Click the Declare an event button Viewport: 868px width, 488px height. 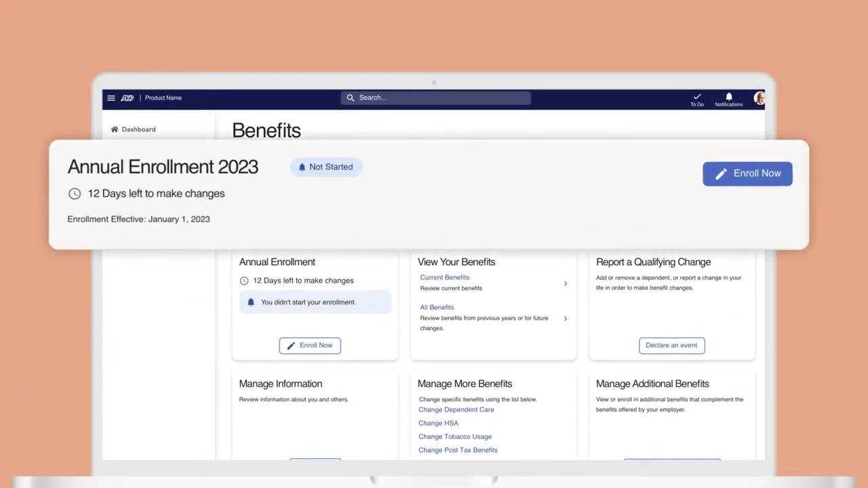(672, 345)
